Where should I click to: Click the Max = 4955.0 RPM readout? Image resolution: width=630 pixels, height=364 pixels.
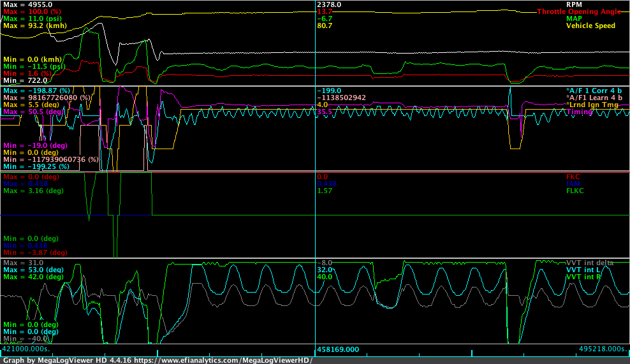[27, 4]
